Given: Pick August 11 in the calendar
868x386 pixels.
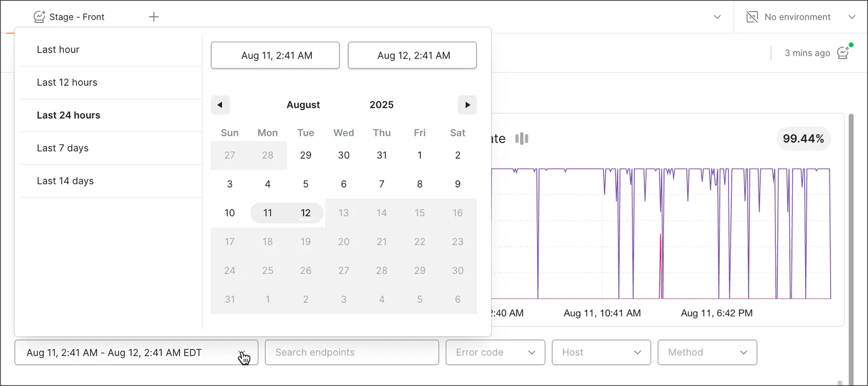Looking at the screenshot, I should tap(267, 213).
